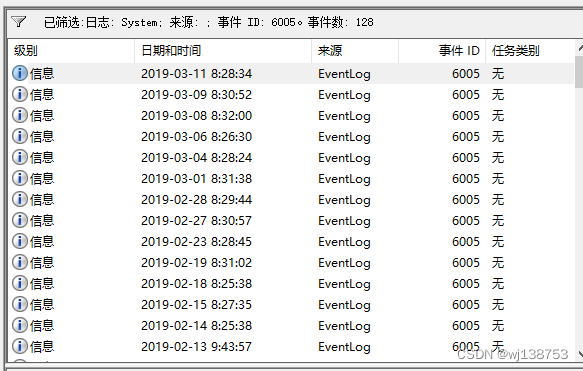Click event ID 6005 in 2019-03-06 row
Screen dimensions: 583x371
point(466,136)
